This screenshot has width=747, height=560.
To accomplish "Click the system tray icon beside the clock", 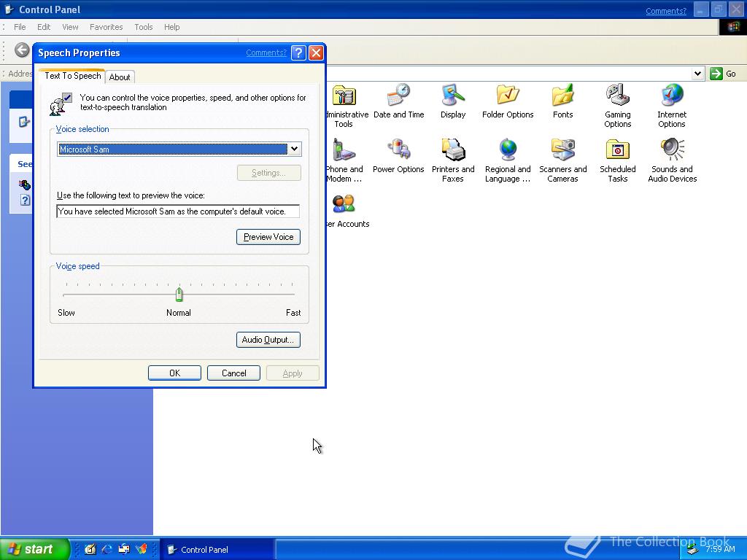I will pyautogui.click(x=693, y=550).
